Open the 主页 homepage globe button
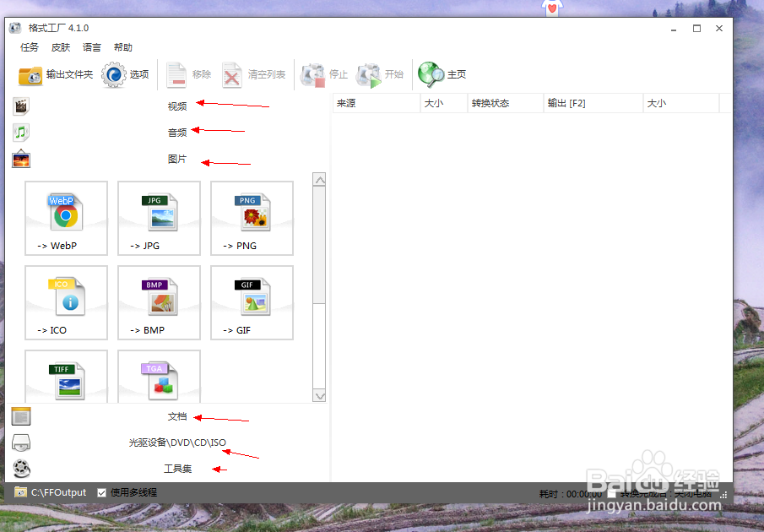764x532 pixels. (442, 75)
